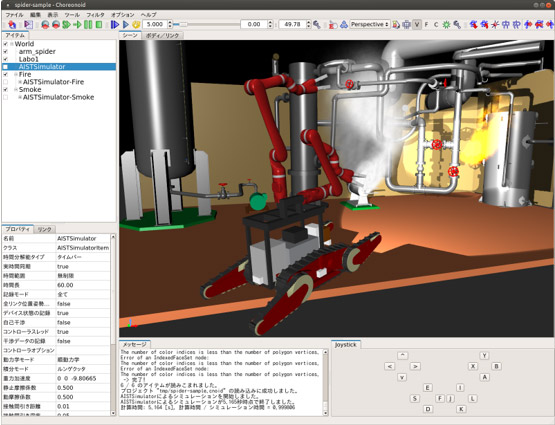Switch to the ボディ/リンク tab
Viewport: 555px width, 425px height.
[162, 35]
